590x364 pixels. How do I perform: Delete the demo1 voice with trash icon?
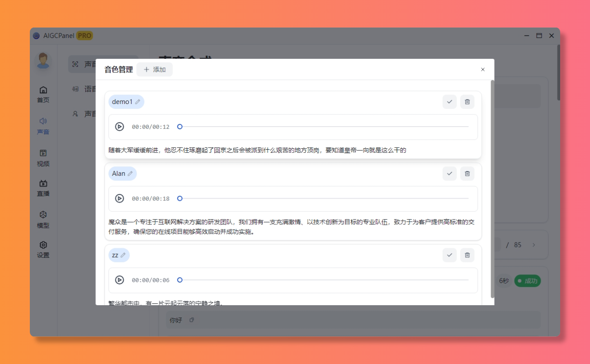point(467,102)
